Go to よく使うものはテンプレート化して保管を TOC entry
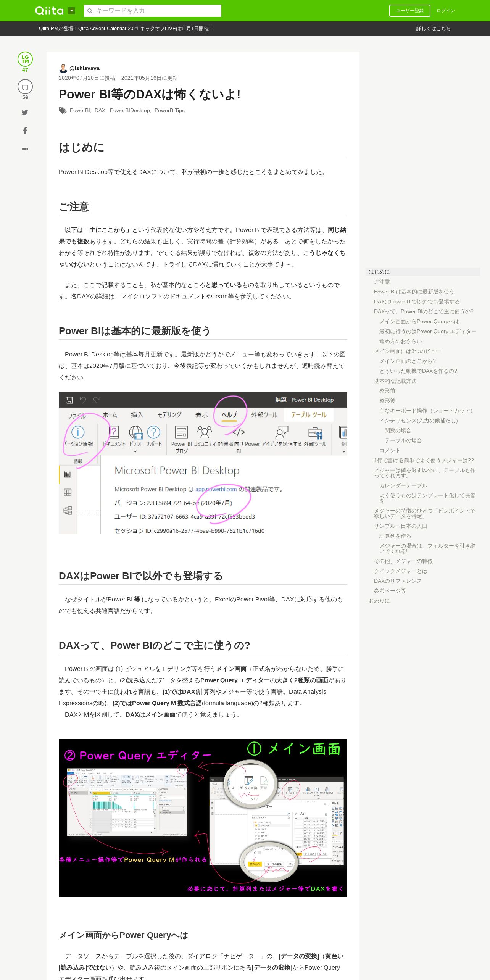The width and height of the screenshot is (490, 980). (427, 498)
